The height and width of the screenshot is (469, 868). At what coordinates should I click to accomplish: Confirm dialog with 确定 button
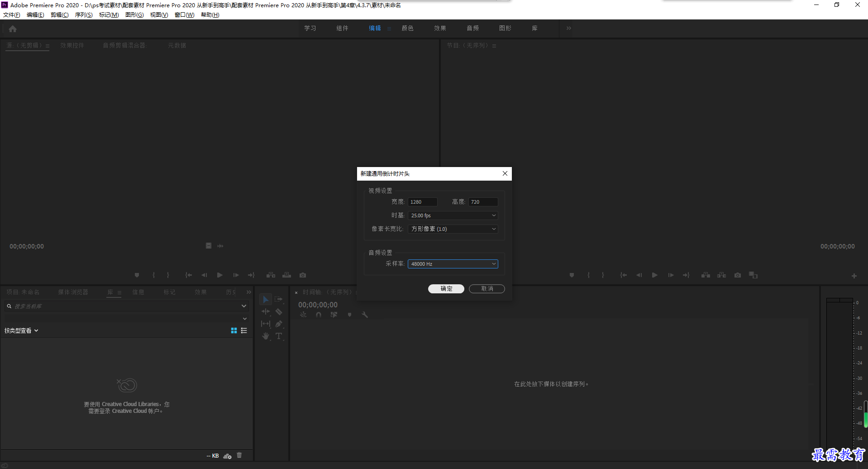coord(446,289)
